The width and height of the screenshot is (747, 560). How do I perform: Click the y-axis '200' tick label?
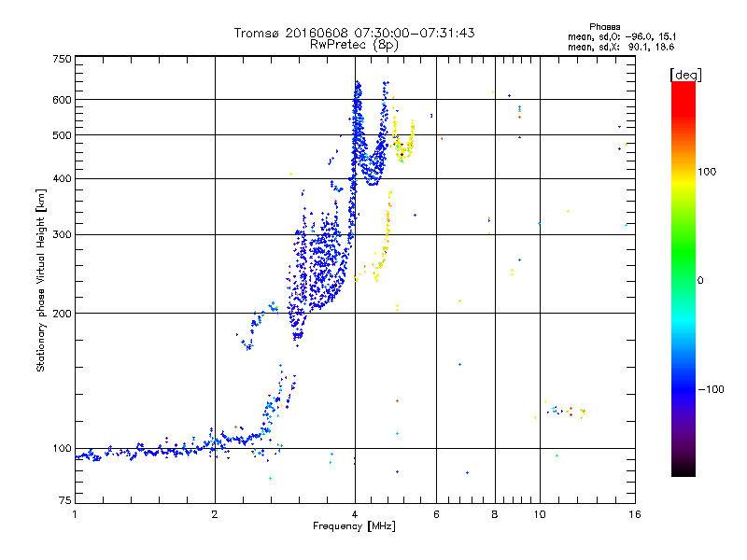[62, 314]
